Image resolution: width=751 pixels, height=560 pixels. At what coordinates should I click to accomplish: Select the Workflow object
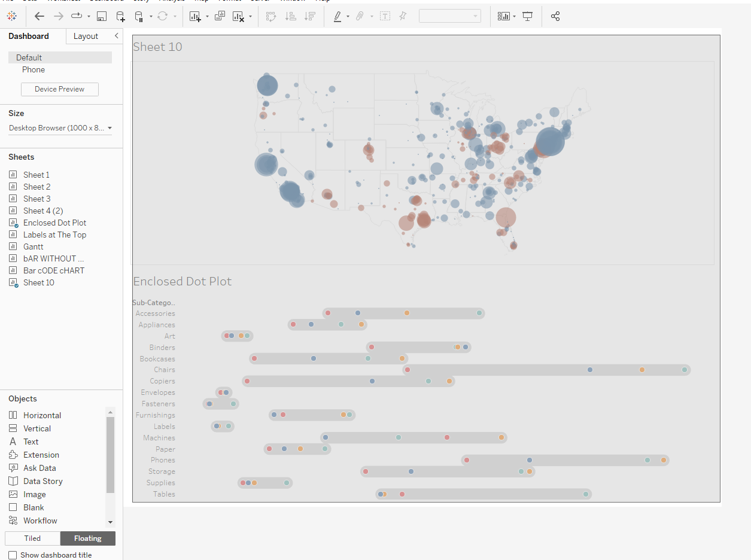tap(41, 521)
